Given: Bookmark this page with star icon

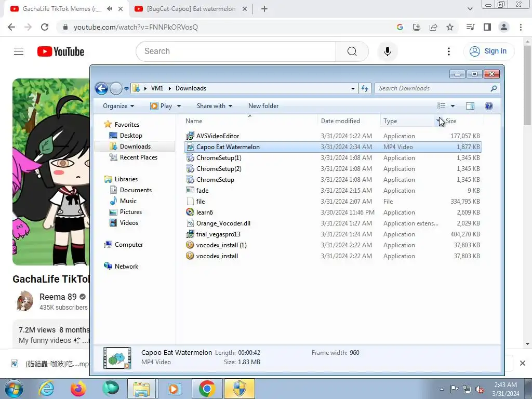Looking at the screenshot, I should point(450,27).
